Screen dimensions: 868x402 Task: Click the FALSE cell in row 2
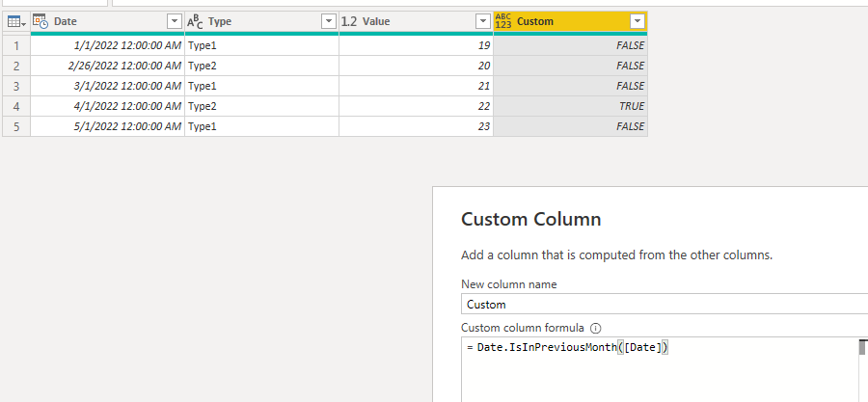pyautogui.click(x=570, y=66)
